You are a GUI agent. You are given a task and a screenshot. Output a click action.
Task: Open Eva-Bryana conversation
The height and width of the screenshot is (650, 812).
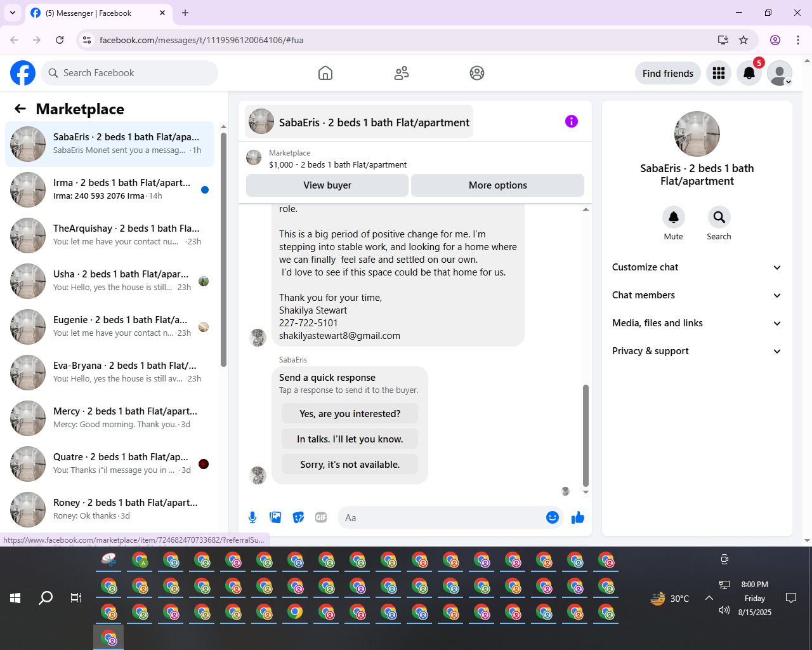tap(110, 373)
